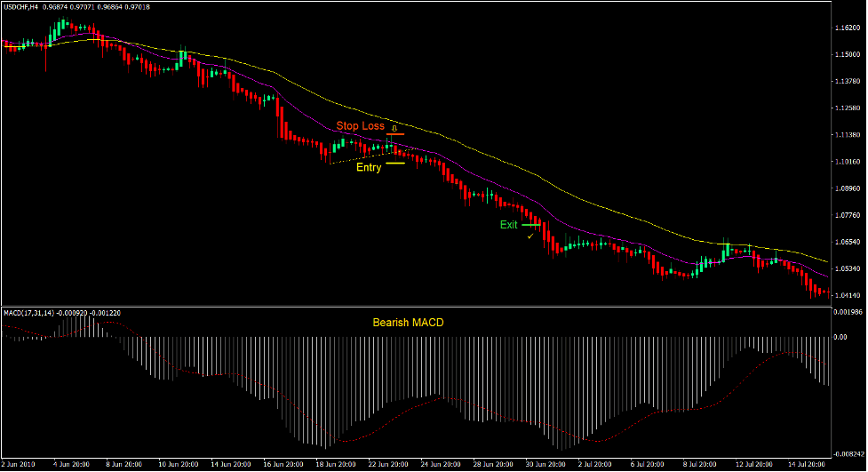Click the down arrow icon above stop loss line
Image resolution: width=868 pixels, height=472 pixels.
click(x=394, y=127)
